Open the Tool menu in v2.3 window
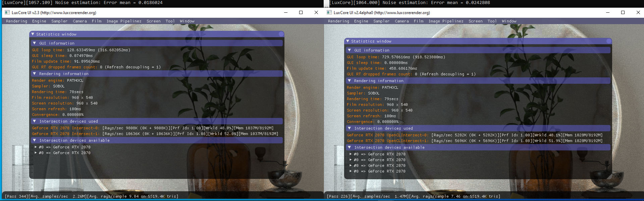 [170, 21]
